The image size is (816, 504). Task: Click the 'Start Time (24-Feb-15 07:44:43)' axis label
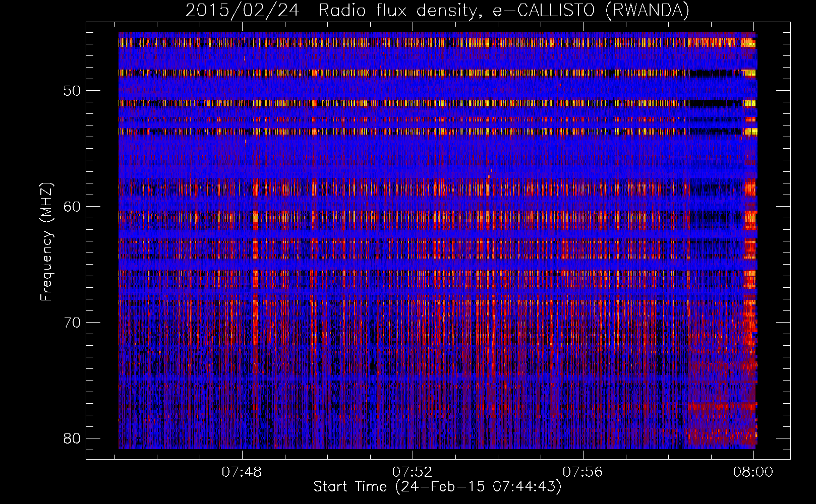[x=437, y=487]
